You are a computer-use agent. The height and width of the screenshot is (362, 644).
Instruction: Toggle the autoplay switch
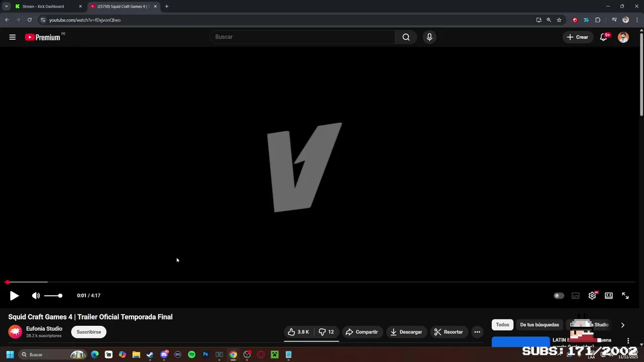[x=558, y=296]
